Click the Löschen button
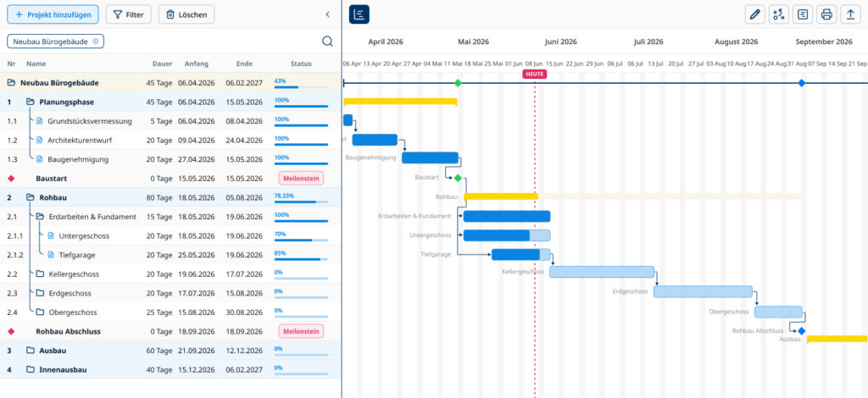The image size is (868, 398). pos(186,14)
